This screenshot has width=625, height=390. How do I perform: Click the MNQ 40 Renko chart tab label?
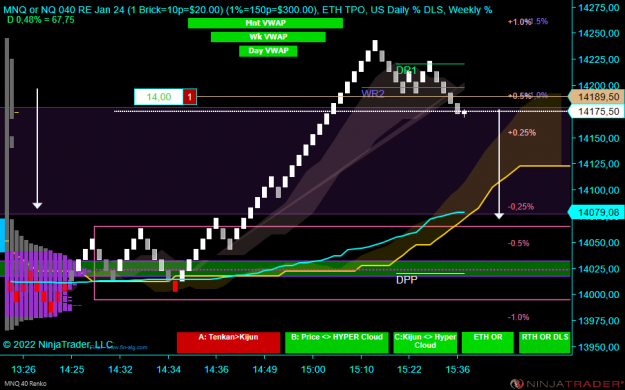[25, 384]
